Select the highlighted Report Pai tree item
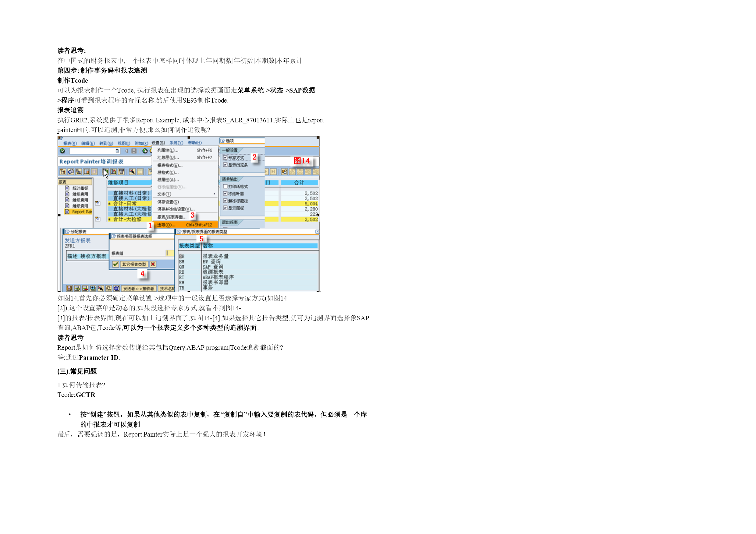 (x=78, y=212)
